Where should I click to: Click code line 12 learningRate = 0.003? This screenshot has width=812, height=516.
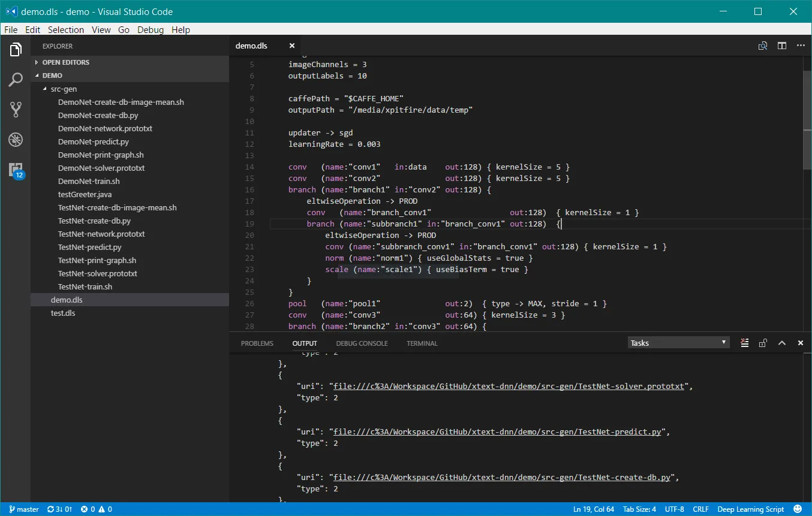334,144
